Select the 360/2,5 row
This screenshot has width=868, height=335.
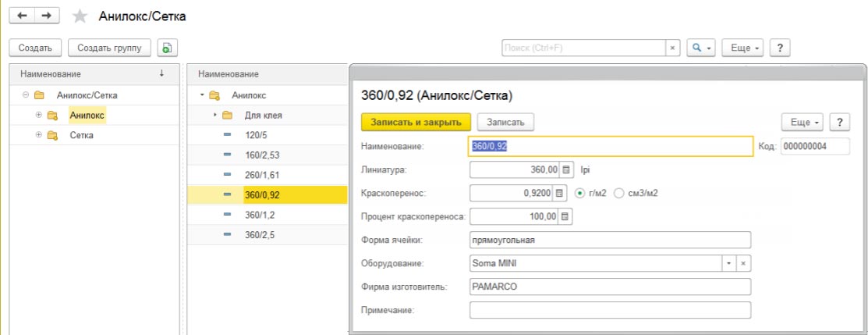tap(267, 234)
